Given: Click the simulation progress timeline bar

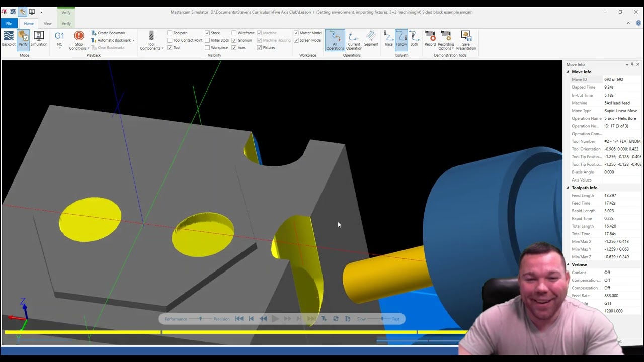Looking at the screenshot, I should point(236,332).
